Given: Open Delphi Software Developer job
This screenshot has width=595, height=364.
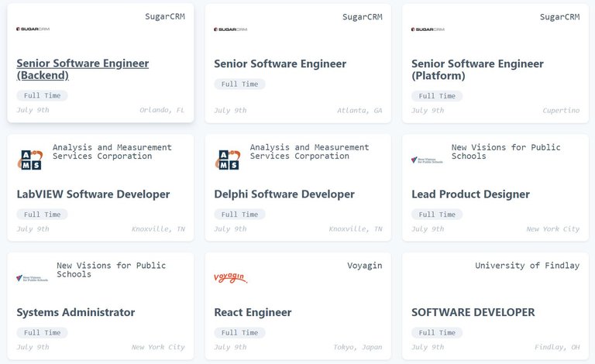Looking at the screenshot, I should point(284,194).
